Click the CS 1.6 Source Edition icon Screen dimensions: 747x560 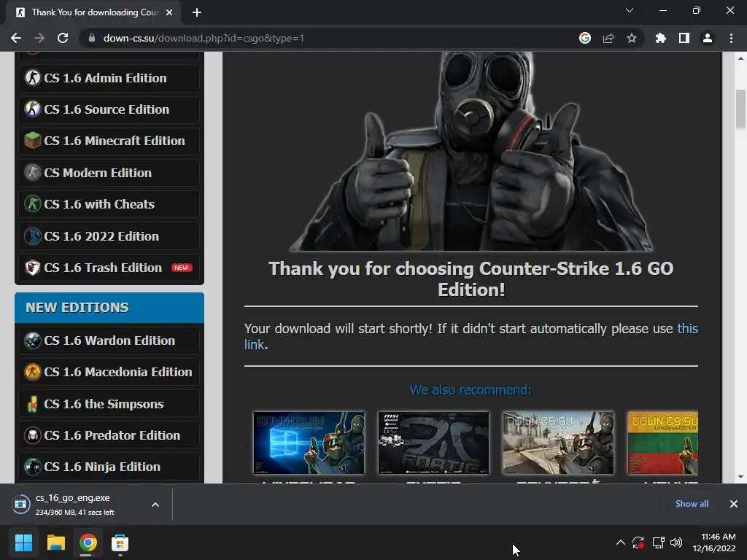(x=32, y=109)
